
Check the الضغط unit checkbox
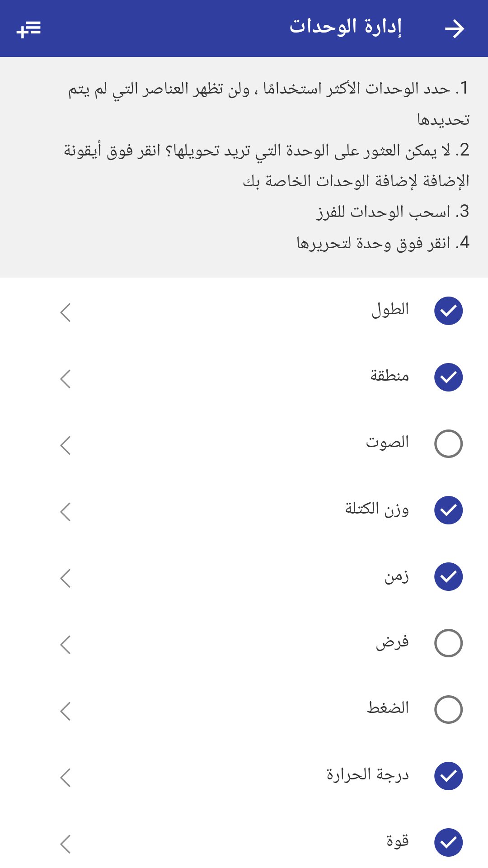(448, 709)
